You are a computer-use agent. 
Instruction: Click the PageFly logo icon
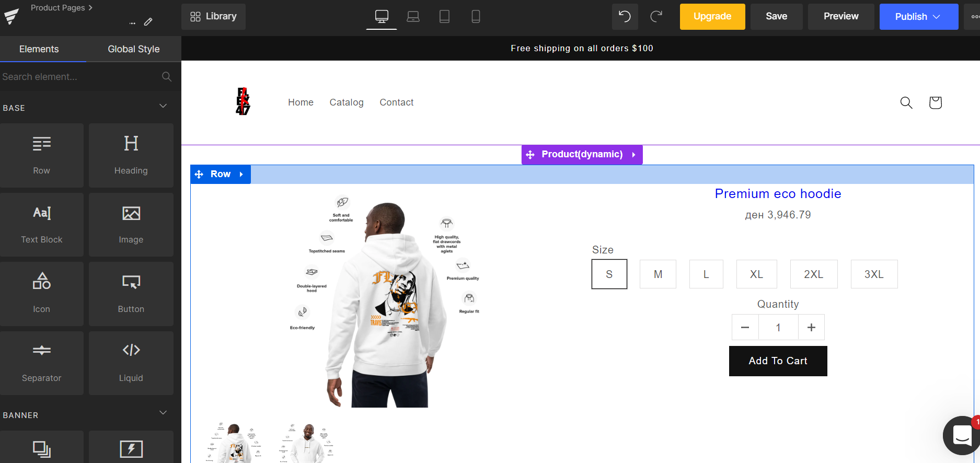coord(11,16)
